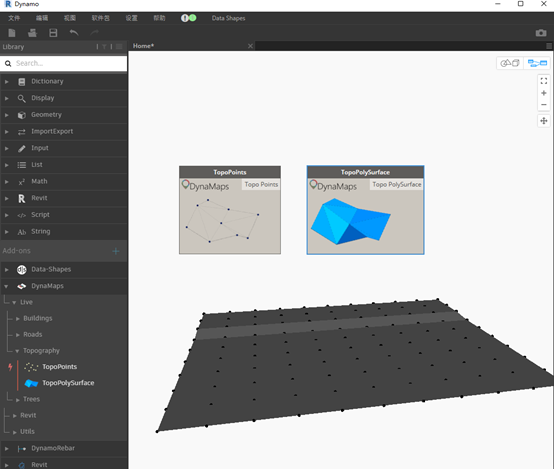The width and height of the screenshot is (554, 469).
Task: Add a new add-on with plus icon
Action: point(116,251)
